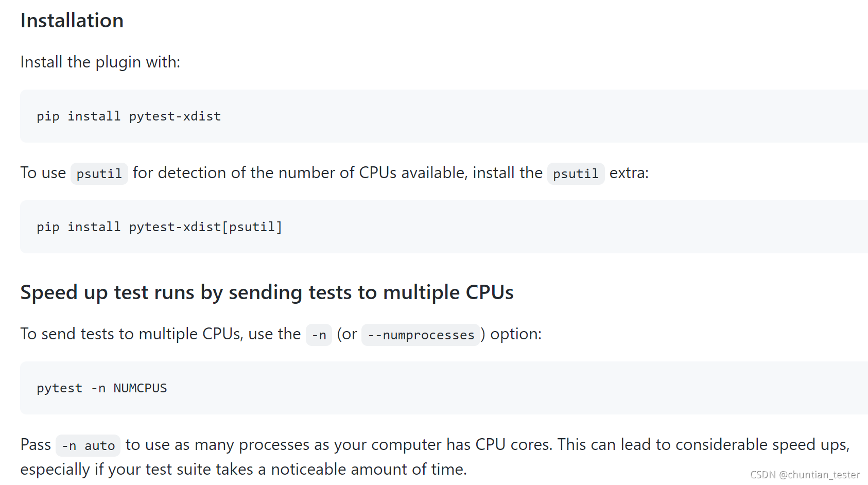Click the "Speed up test runs" heading
Image resolution: width=868 pixels, height=485 pixels.
267,292
